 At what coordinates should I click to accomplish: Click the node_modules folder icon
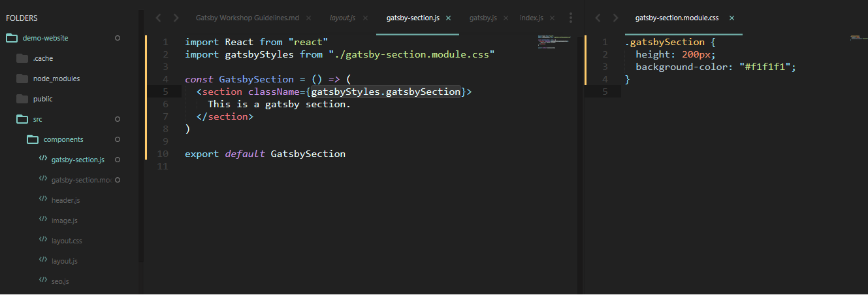click(22, 79)
